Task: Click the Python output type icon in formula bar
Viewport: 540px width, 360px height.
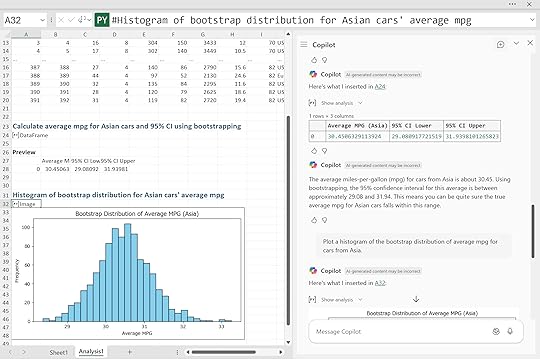Action: point(81,20)
